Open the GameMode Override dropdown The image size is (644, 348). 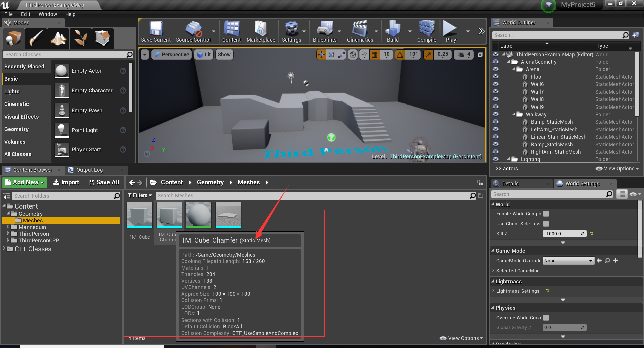(x=568, y=260)
